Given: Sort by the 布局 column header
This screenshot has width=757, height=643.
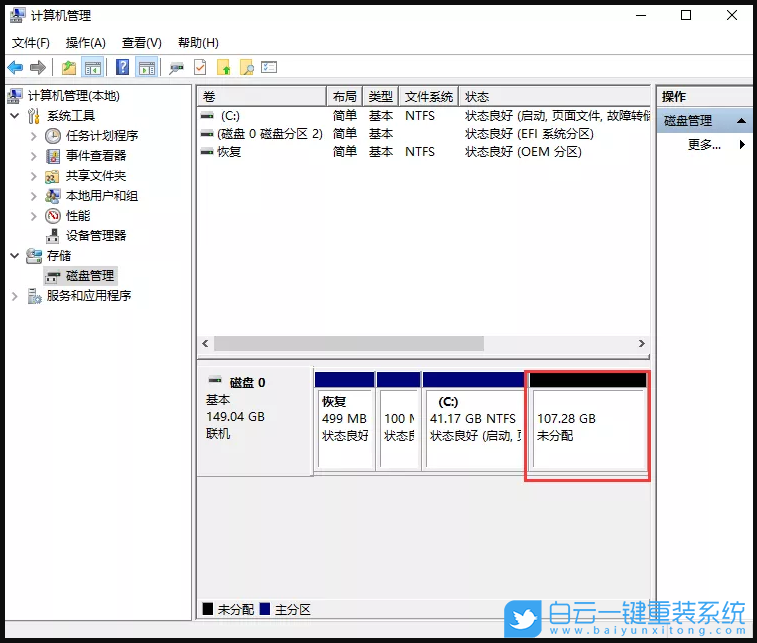Looking at the screenshot, I should pos(345,97).
